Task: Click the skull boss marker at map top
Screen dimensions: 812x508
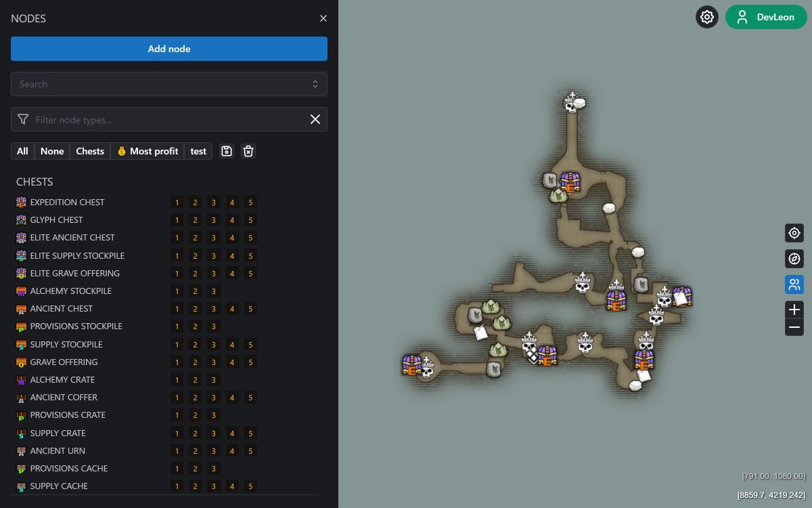Action: pyautogui.click(x=571, y=103)
